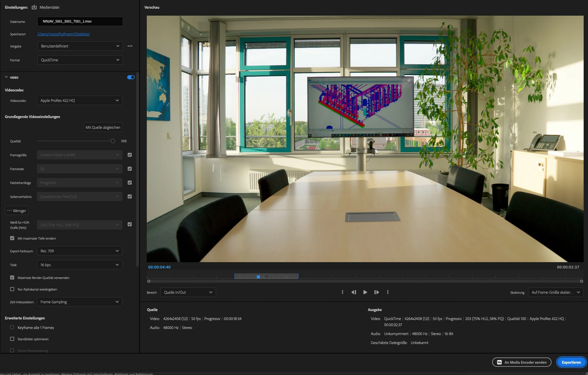
Task: Set the in point marker
Action: click(342, 292)
